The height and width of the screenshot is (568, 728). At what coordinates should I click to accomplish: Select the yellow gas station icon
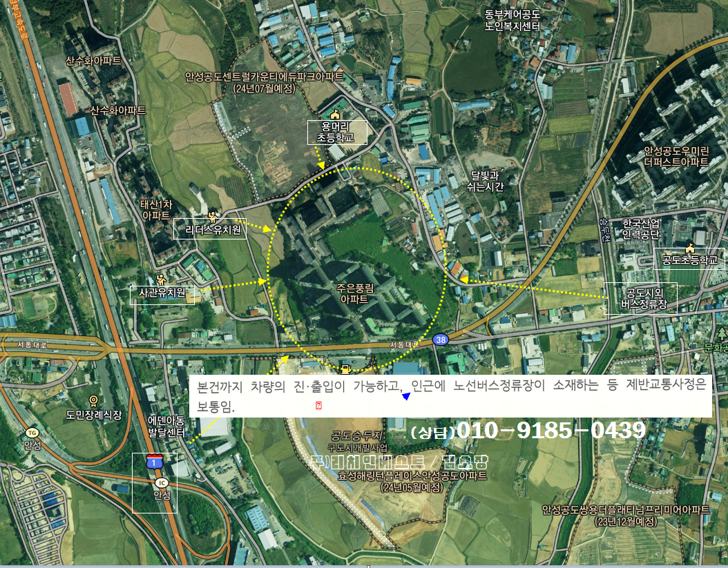[345, 369]
